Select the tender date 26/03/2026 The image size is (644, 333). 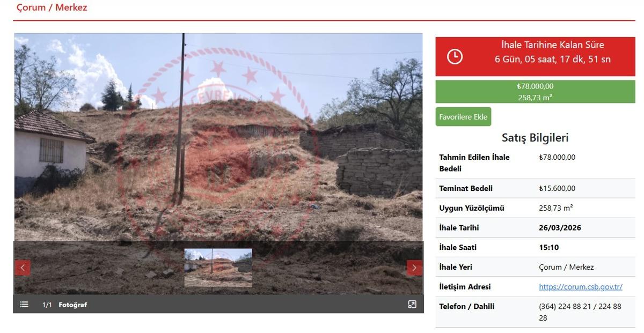(560, 228)
